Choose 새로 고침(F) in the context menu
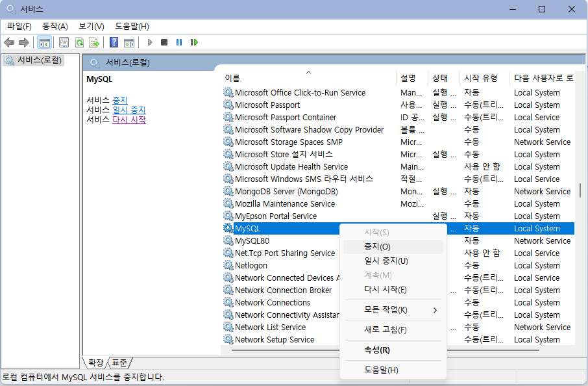Screen dimensions: 588x386 click(x=393, y=329)
